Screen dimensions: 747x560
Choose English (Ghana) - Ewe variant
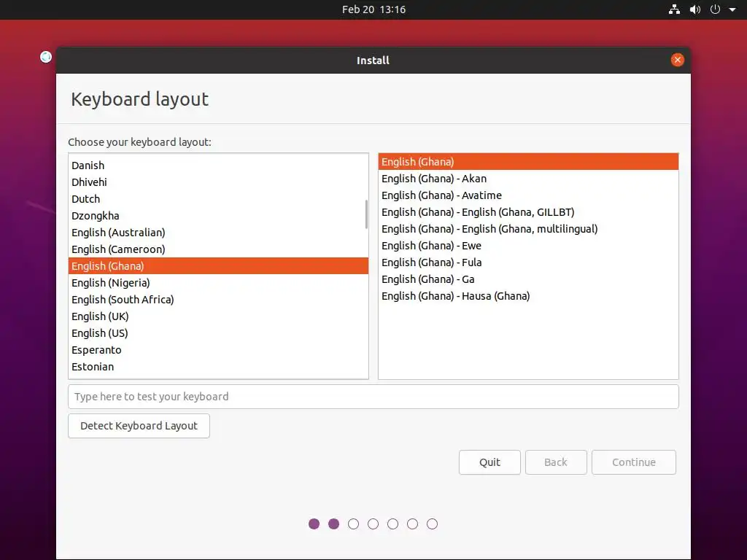(528, 246)
